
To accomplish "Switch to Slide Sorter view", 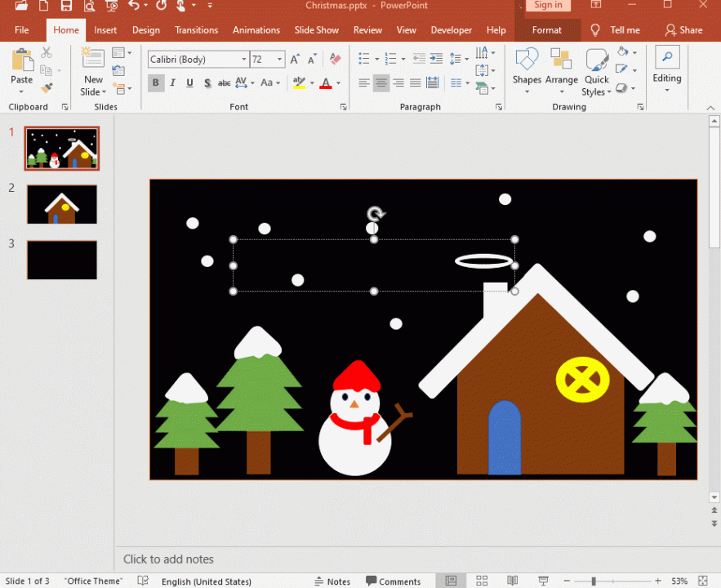I will [x=482, y=581].
